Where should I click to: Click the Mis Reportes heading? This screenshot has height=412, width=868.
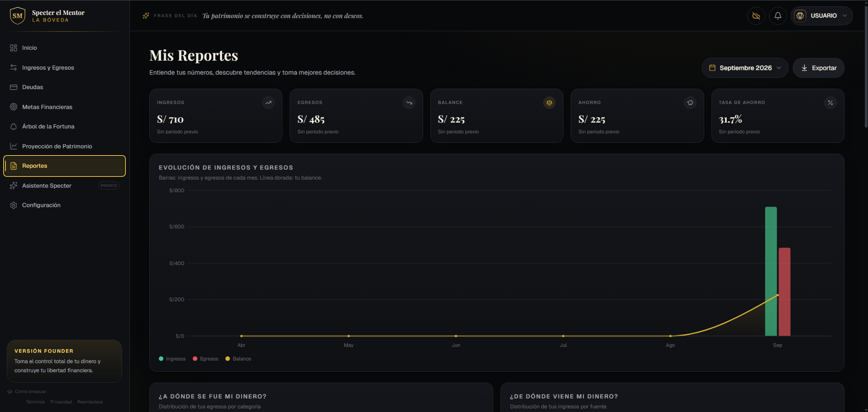[x=194, y=55]
